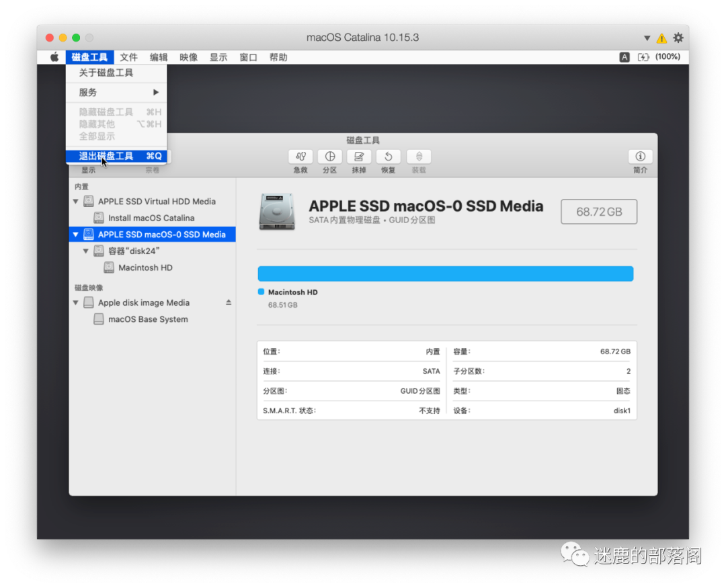Click the Erase (抹掉) toolbar icon
Screen dimensions: 726x588
(359, 157)
